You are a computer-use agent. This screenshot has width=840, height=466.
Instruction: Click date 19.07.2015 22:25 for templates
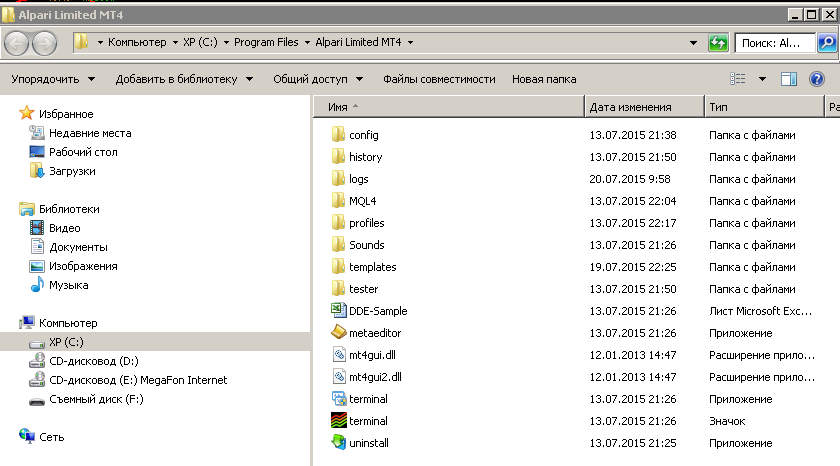point(633,267)
